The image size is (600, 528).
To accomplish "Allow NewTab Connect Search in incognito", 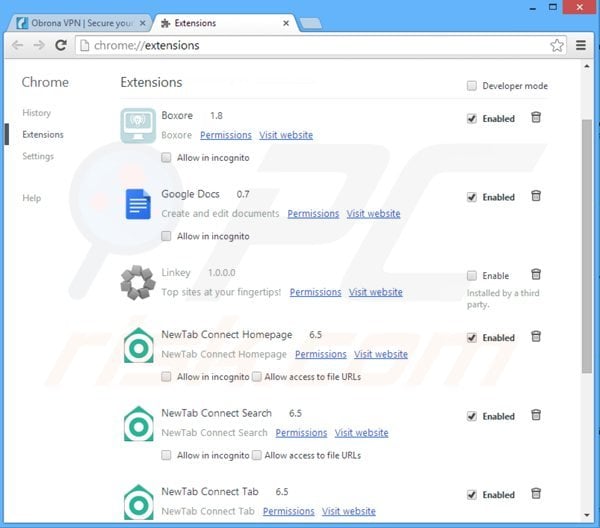I will pos(166,455).
